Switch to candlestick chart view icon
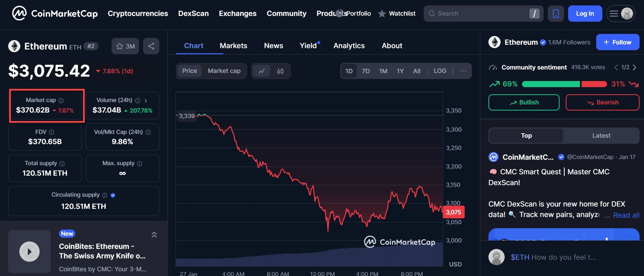The width and height of the screenshot is (644, 276). coord(280,71)
